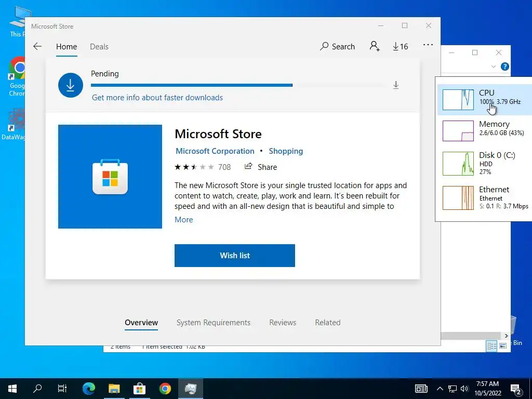Expand the ribbon chevron in File Explorer
This screenshot has height=399, width=532.
(x=494, y=66)
